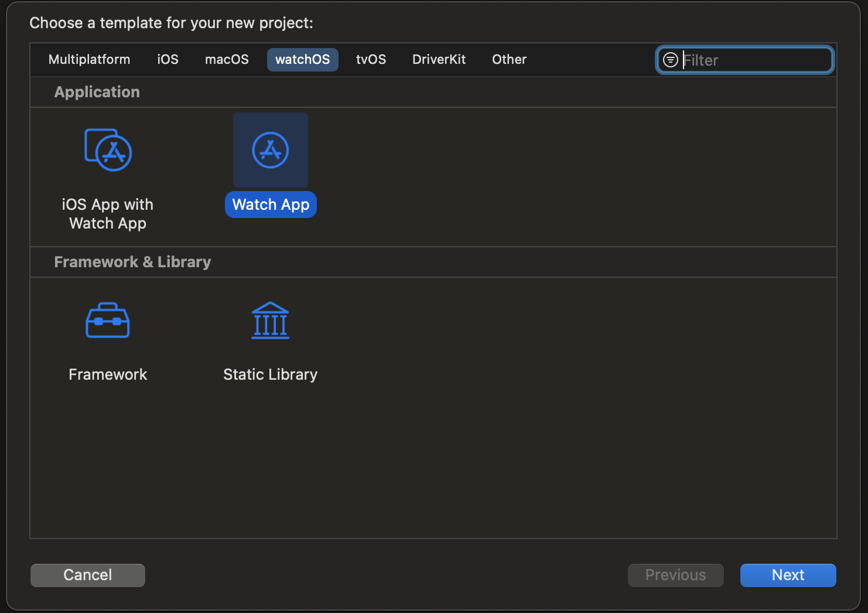Click the 'iOS App with Watch App' label
The image size is (868, 613).
point(108,214)
